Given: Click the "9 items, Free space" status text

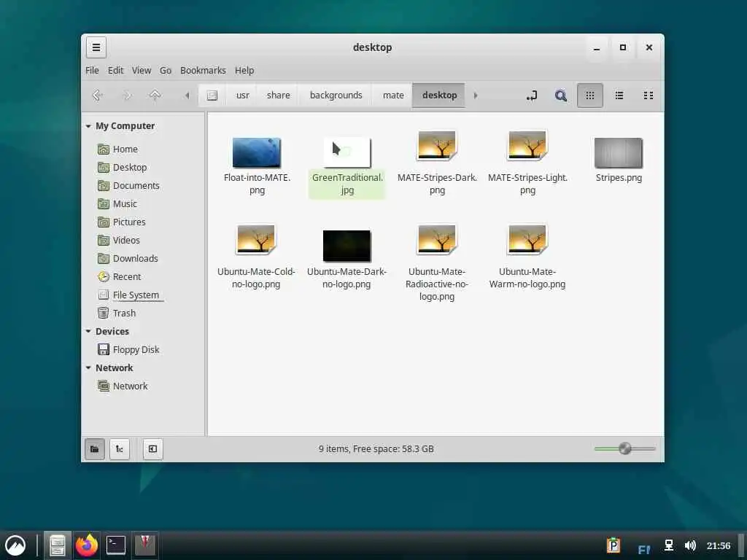Looking at the screenshot, I should (376, 449).
